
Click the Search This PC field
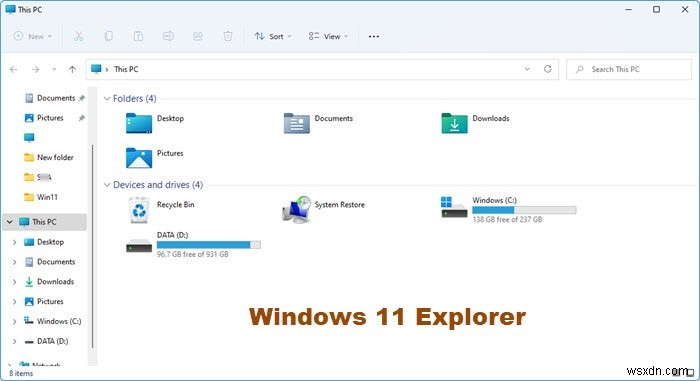pyautogui.click(x=629, y=69)
